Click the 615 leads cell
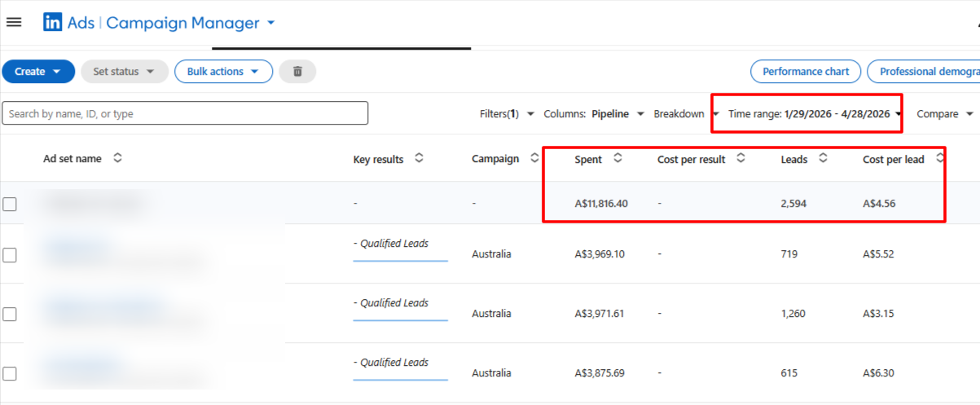This screenshot has height=405, width=980. pyautogui.click(x=789, y=372)
